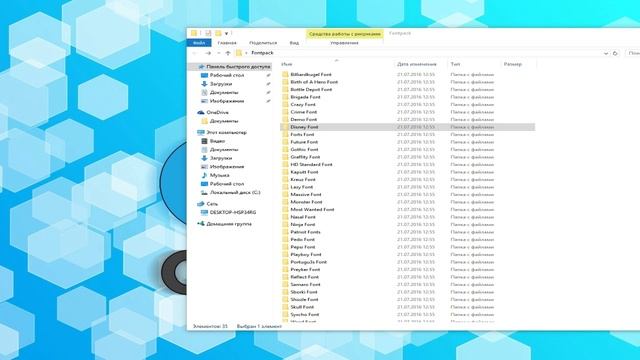Select the HD Standard Font folder

click(x=311, y=164)
